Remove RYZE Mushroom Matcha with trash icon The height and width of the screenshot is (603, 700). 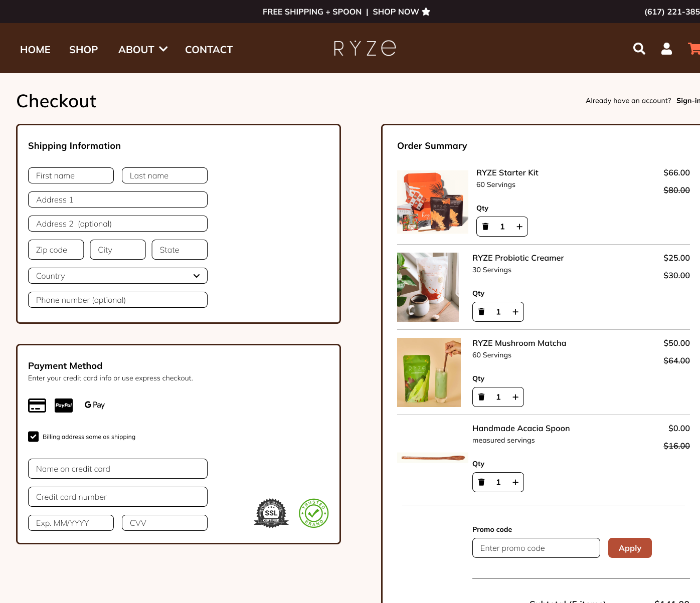point(481,397)
